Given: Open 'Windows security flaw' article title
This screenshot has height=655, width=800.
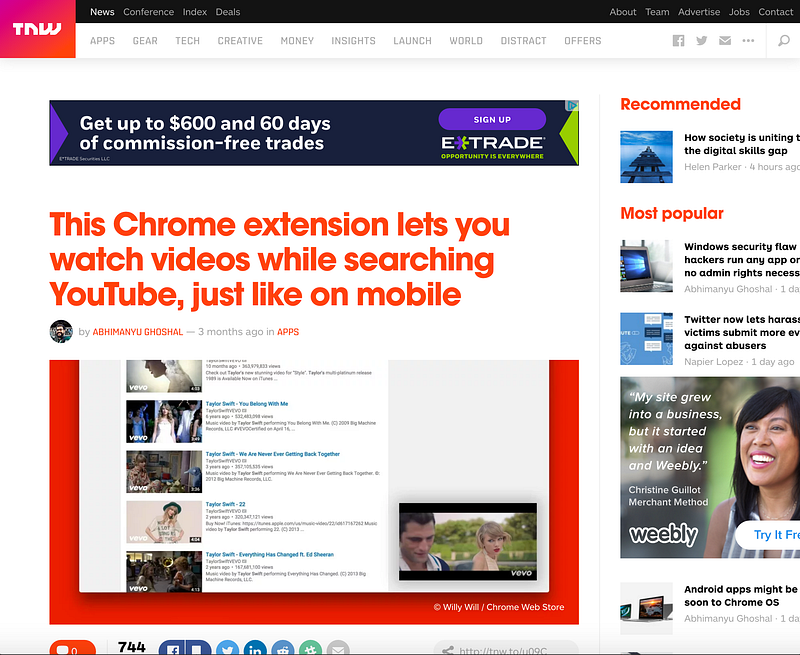Looking at the screenshot, I should click(742, 260).
